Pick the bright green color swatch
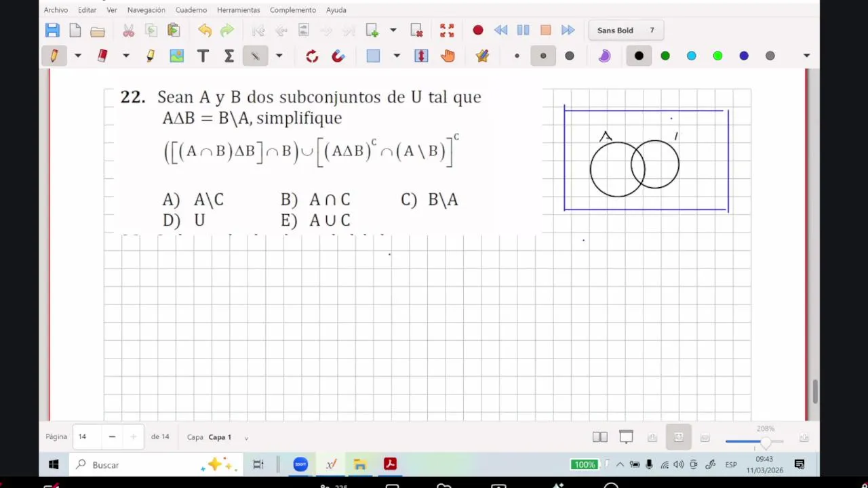This screenshot has height=488, width=868. (x=717, y=56)
